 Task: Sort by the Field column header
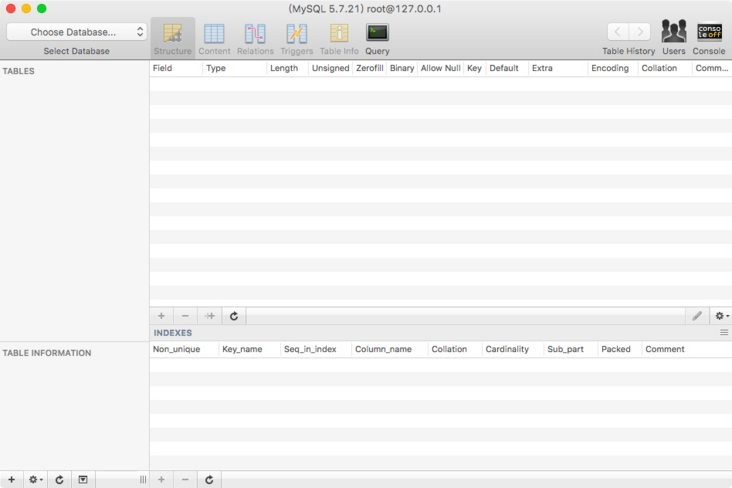point(175,68)
